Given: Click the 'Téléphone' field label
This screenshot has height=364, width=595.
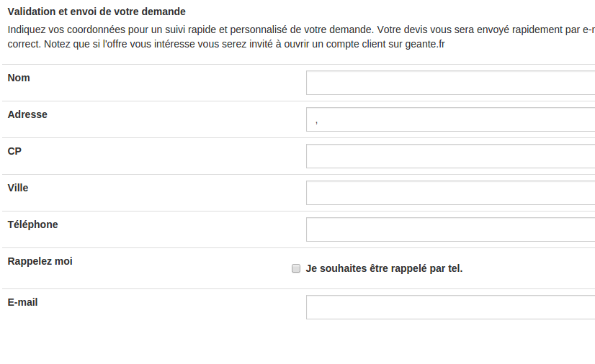Looking at the screenshot, I should tap(32, 224).
